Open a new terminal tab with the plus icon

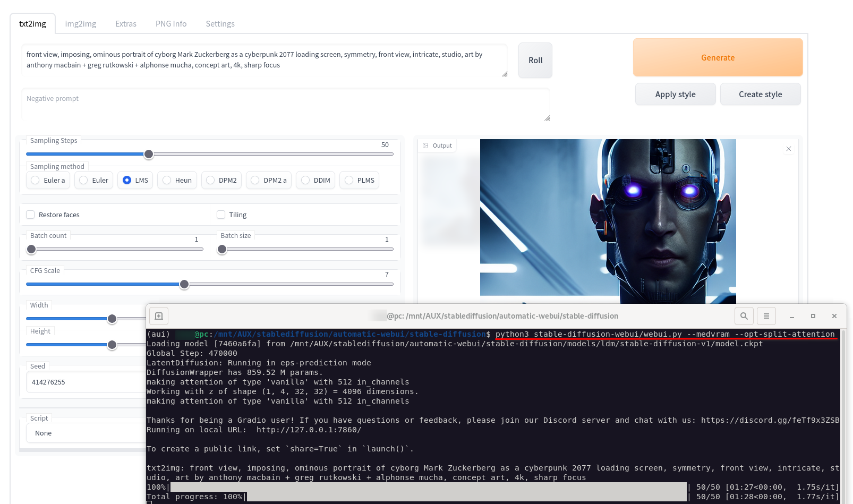[158, 315]
